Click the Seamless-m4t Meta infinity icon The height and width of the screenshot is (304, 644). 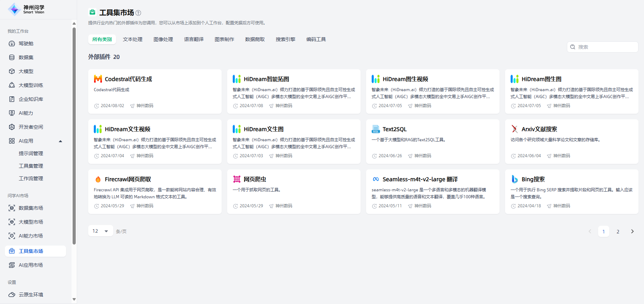(x=376, y=179)
